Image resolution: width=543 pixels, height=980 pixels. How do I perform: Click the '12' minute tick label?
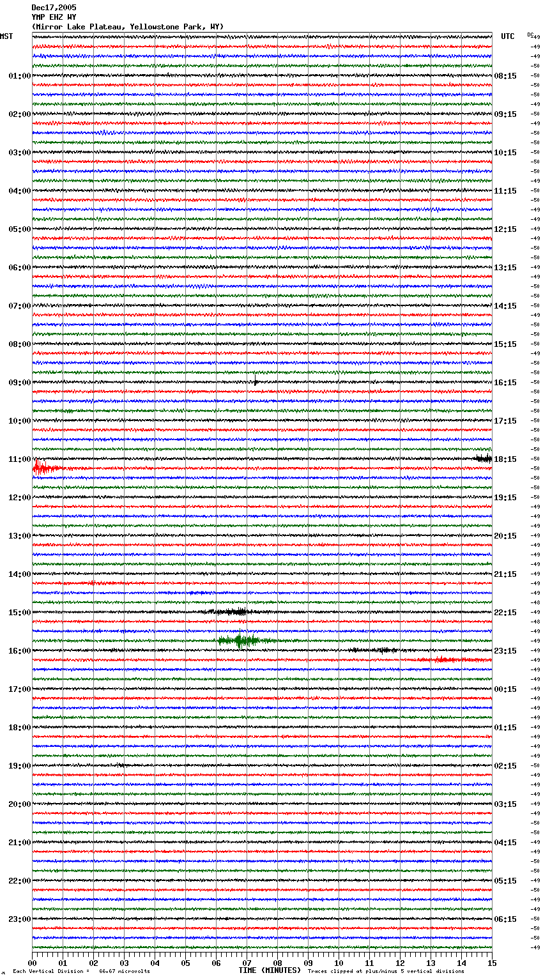pos(400,963)
